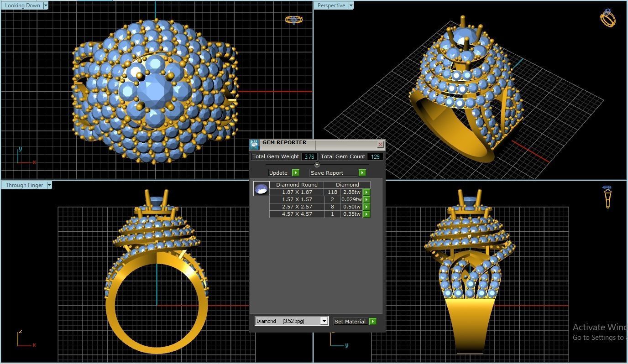Select the 4.57 X 4.57 size cell

[297, 214]
